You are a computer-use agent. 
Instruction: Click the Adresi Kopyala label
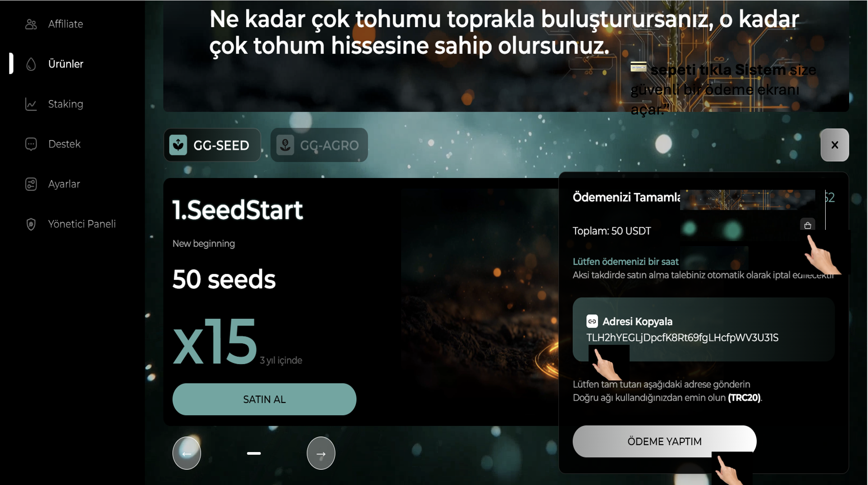(x=637, y=321)
